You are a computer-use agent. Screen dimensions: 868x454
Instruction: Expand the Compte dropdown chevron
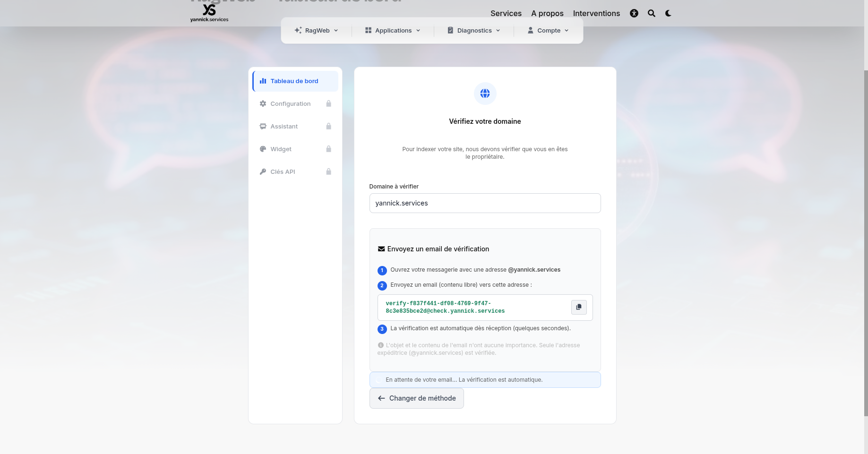pos(567,31)
